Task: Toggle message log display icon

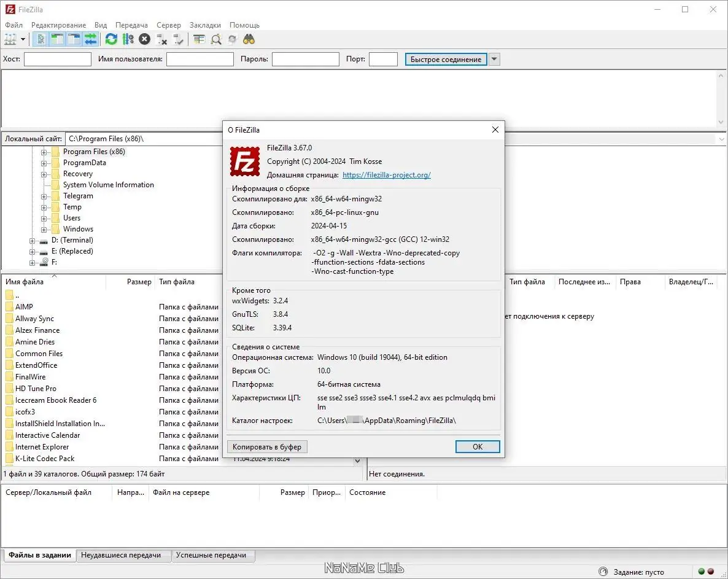Action: click(41, 39)
